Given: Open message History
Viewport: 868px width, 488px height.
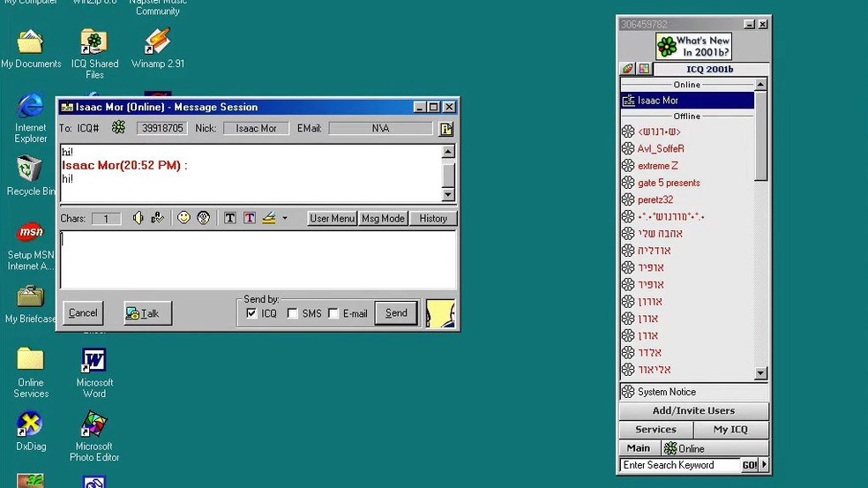Looking at the screenshot, I should [433, 218].
